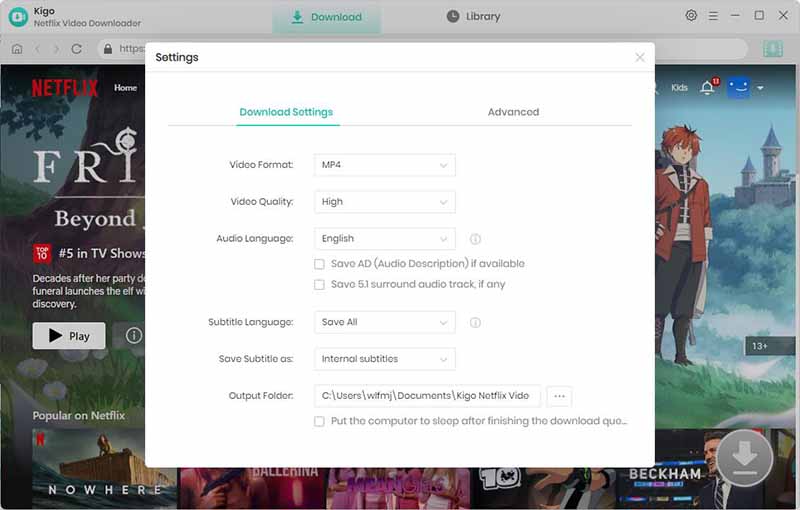Browse output folder with ellipsis button
This screenshot has height=510, width=800.
click(559, 396)
